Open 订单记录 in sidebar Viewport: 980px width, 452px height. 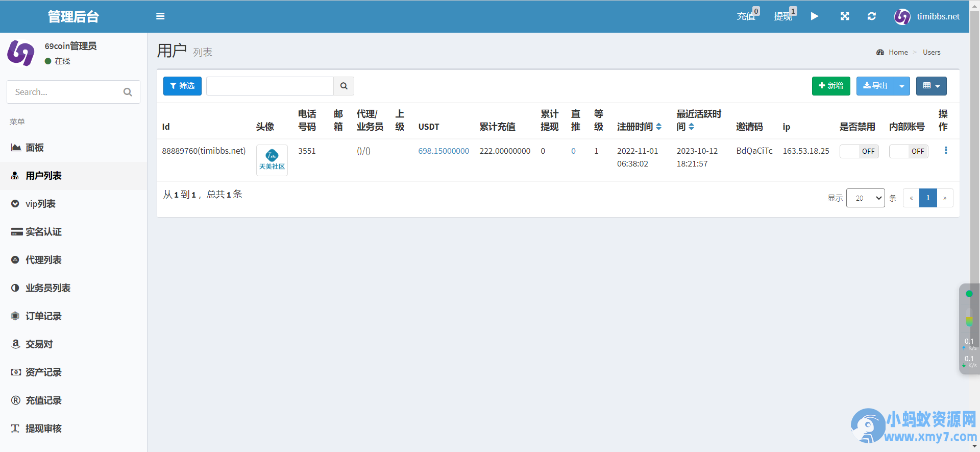coord(73,316)
